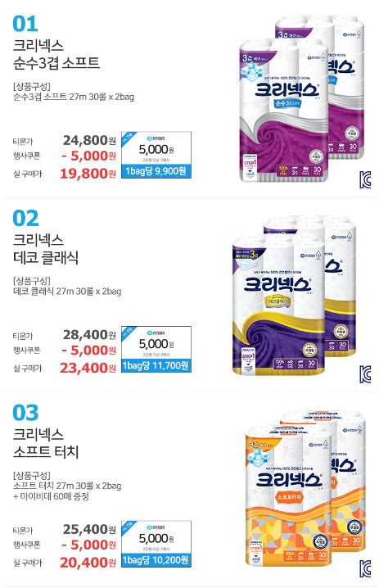
Task: Click the KC certification mark beside product 03
Action: tap(365, 568)
